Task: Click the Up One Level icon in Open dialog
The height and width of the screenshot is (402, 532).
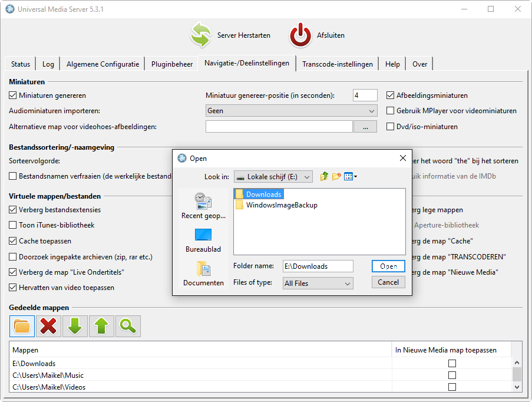Action: pos(325,176)
